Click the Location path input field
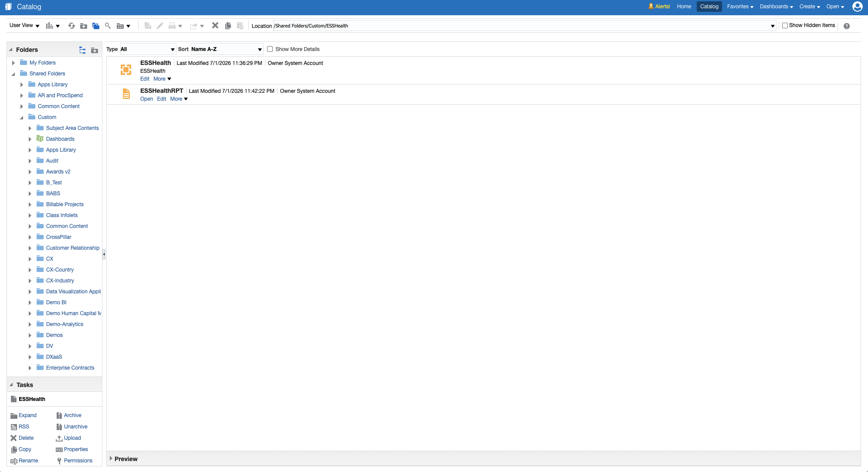The height and width of the screenshot is (472, 868). 521,26
